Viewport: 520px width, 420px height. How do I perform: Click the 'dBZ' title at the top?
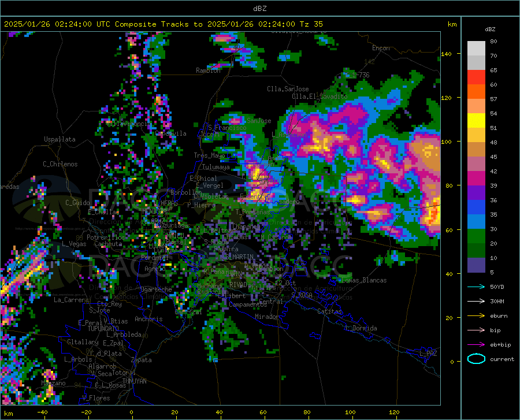[x=259, y=9]
